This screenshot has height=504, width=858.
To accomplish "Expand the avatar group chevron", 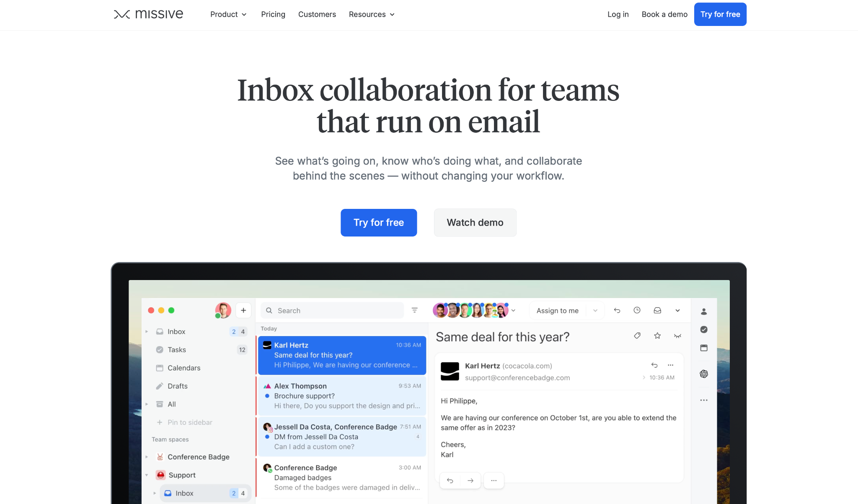I will pyautogui.click(x=513, y=311).
